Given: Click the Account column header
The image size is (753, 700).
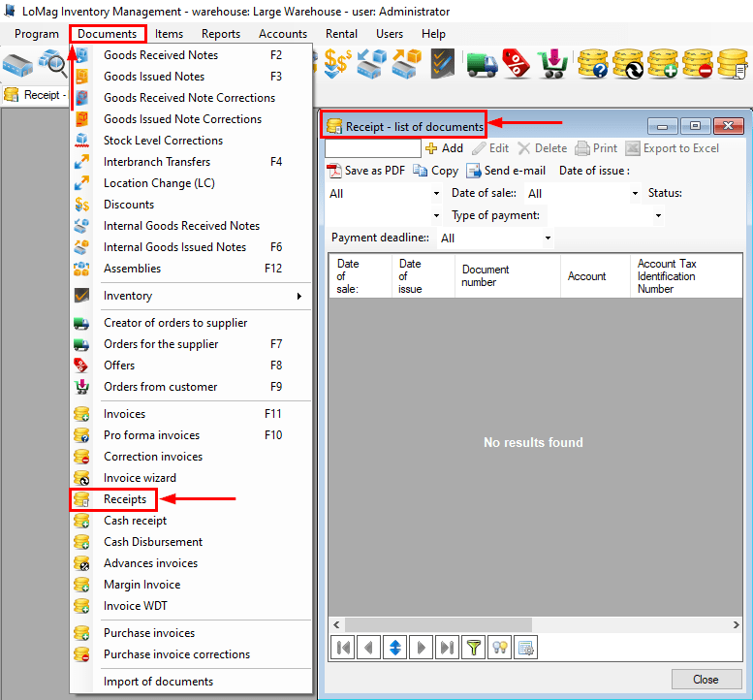Looking at the screenshot, I should 595,276.
